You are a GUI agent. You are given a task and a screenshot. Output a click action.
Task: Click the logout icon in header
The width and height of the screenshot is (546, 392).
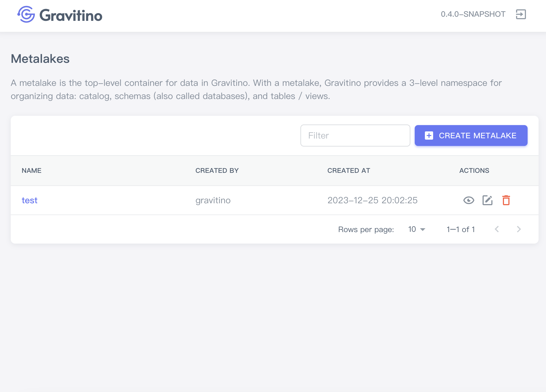click(x=521, y=14)
